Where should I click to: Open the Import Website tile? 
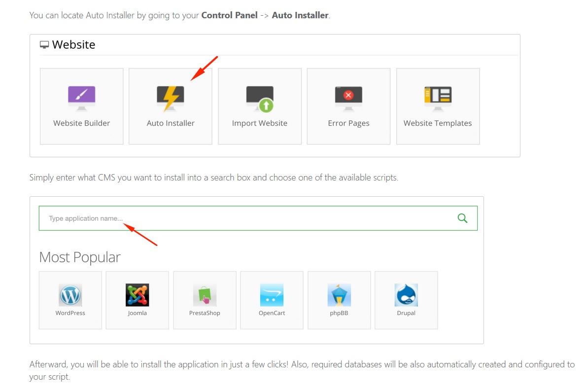(x=260, y=106)
